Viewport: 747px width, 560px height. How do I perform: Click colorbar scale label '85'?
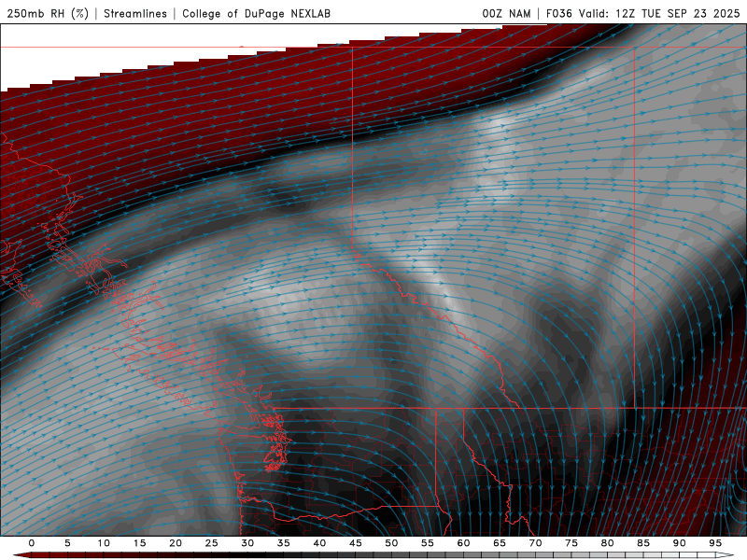coord(643,543)
